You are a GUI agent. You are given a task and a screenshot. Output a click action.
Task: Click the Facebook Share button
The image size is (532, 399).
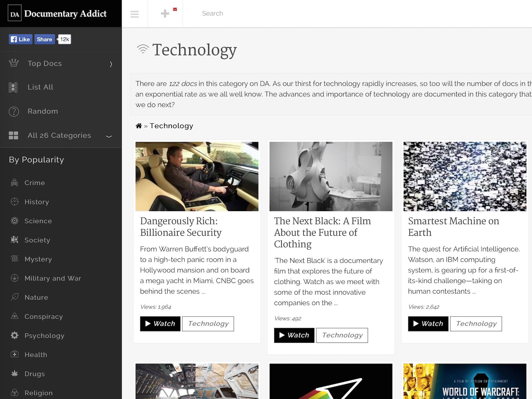[45, 39]
